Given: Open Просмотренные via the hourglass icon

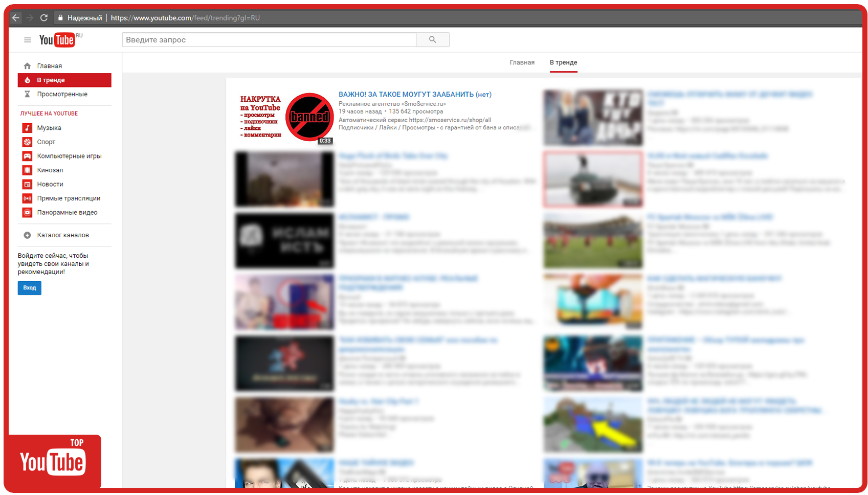Looking at the screenshot, I should (27, 94).
